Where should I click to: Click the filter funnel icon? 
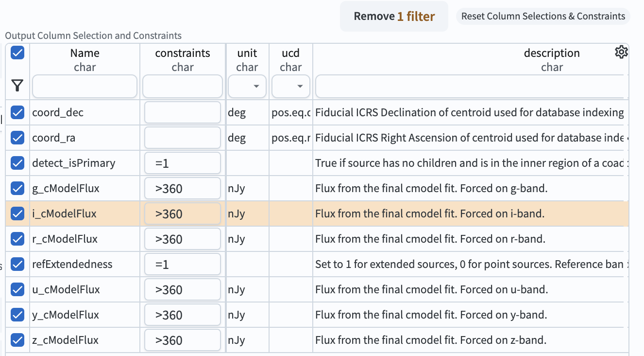[x=17, y=85]
